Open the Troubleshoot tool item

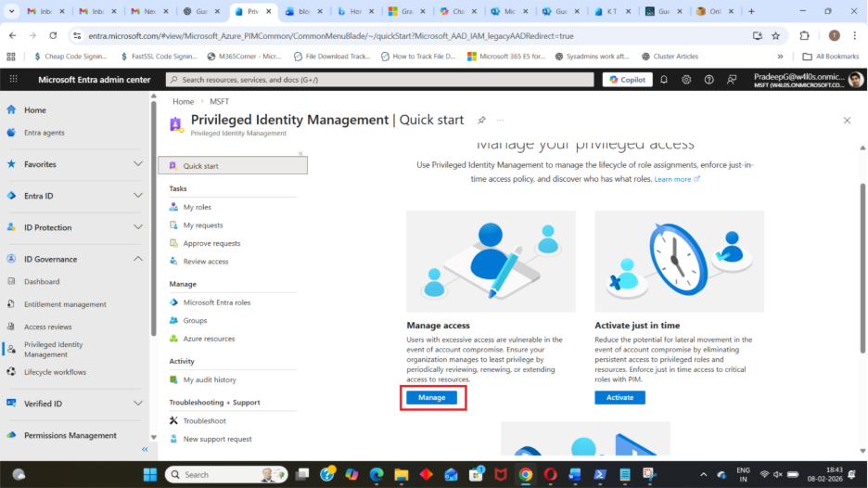coord(204,421)
